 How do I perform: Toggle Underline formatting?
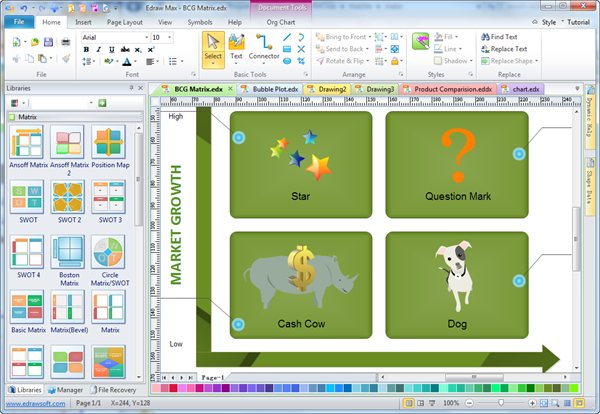111,49
